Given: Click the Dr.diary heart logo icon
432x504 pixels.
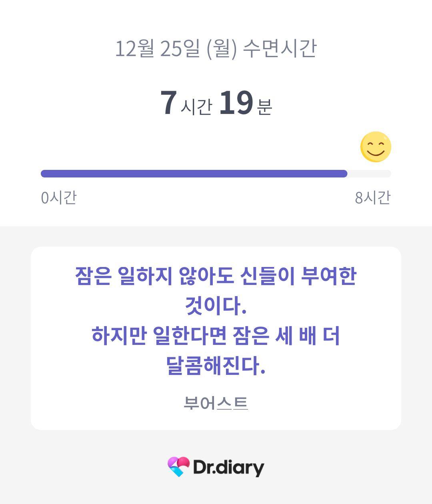Looking at the screenshot, I should click(178, 466).
